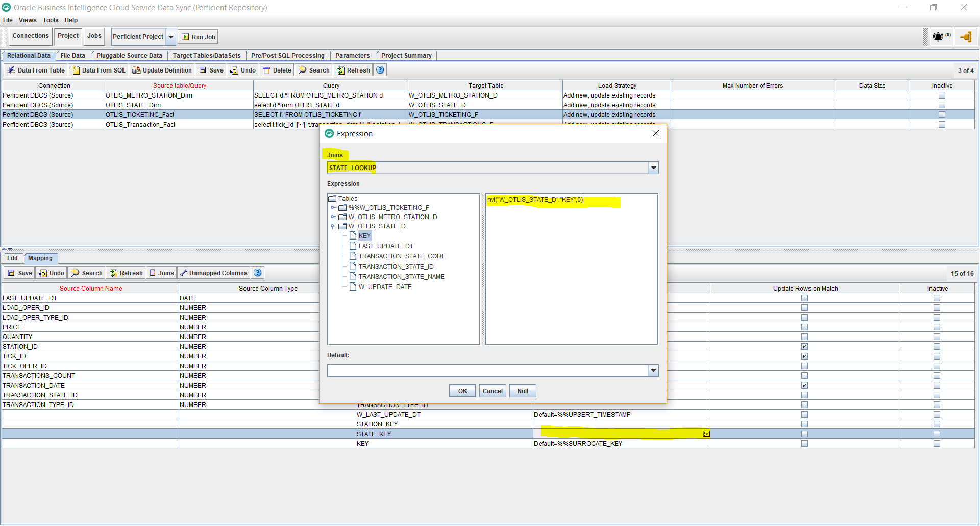Toggle Inactive checkbox for OTLIS_Transaction_Fact row
980x526 pixels.
click(942, 125)
